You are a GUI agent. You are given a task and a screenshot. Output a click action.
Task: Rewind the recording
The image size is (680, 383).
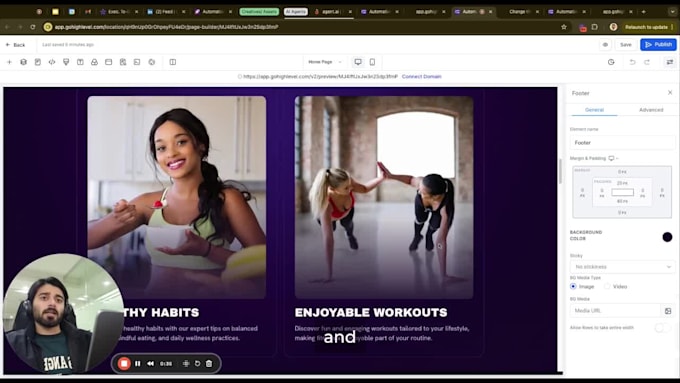tap(150, 363)
